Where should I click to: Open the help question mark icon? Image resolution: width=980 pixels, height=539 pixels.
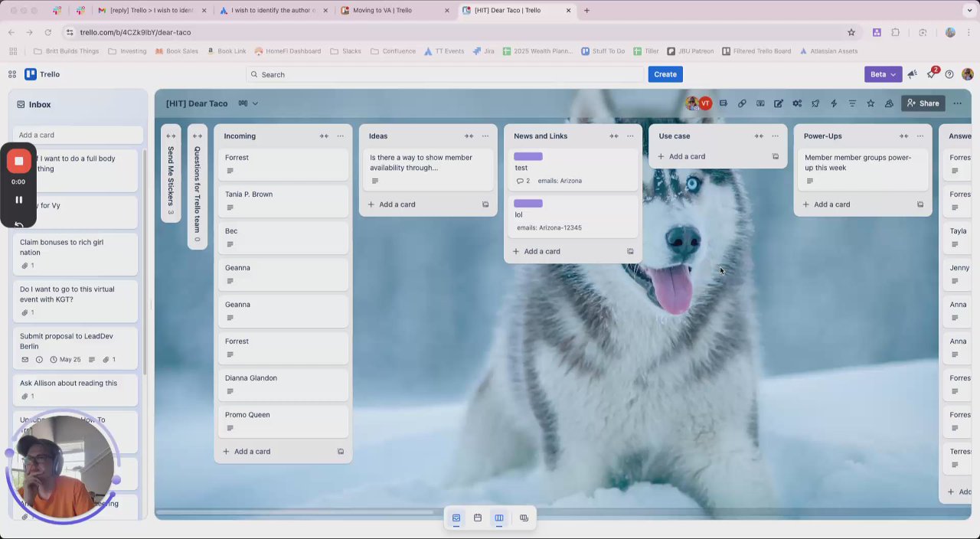pyautogui.click(x=949, y=74)
